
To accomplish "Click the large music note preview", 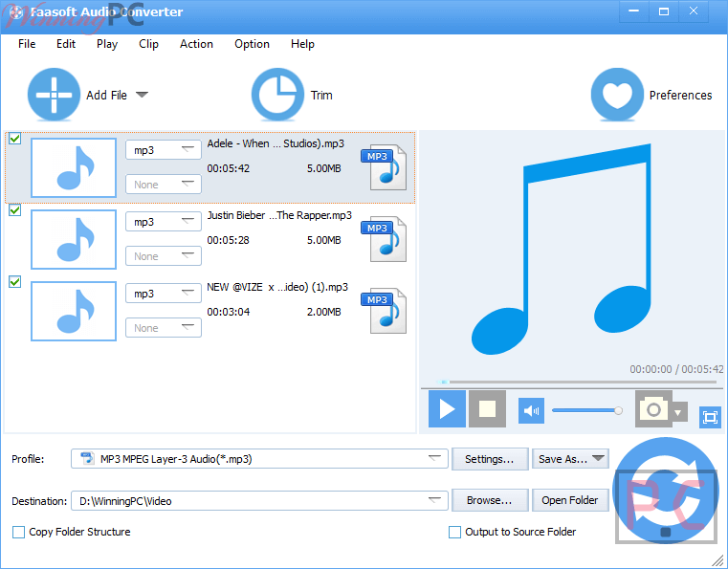I will (x=562, y=250).
